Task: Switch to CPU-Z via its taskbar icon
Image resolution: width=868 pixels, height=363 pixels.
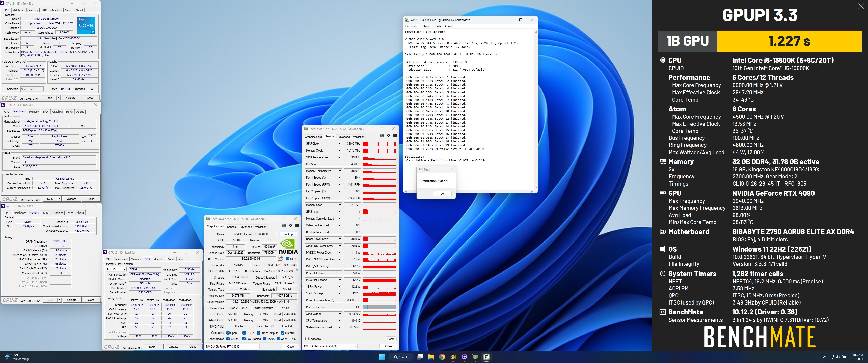Action: (464, 357)
